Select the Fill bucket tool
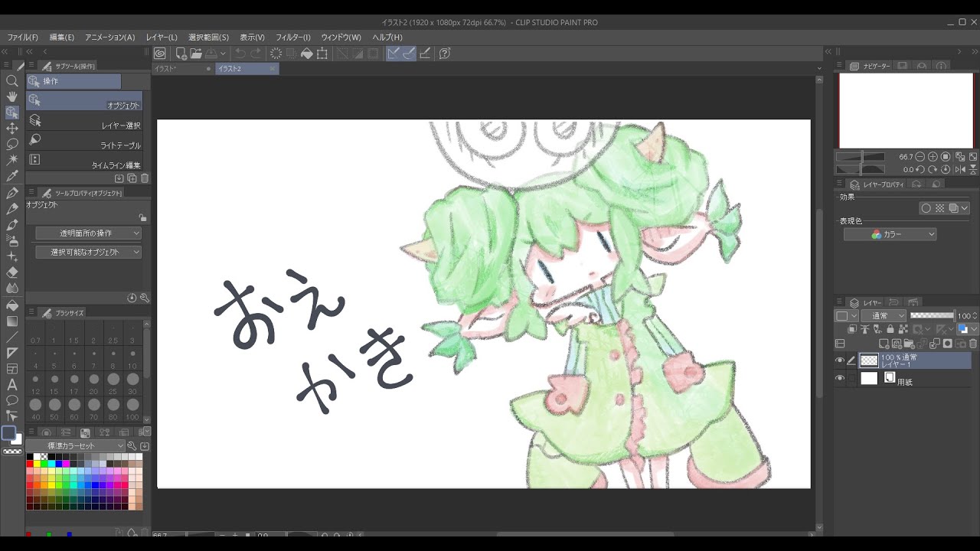Viewport: 980px width, 551px height. 12,305
